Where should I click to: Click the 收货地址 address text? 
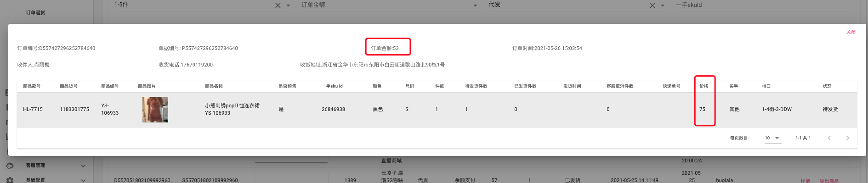click(x=372, y=65)
